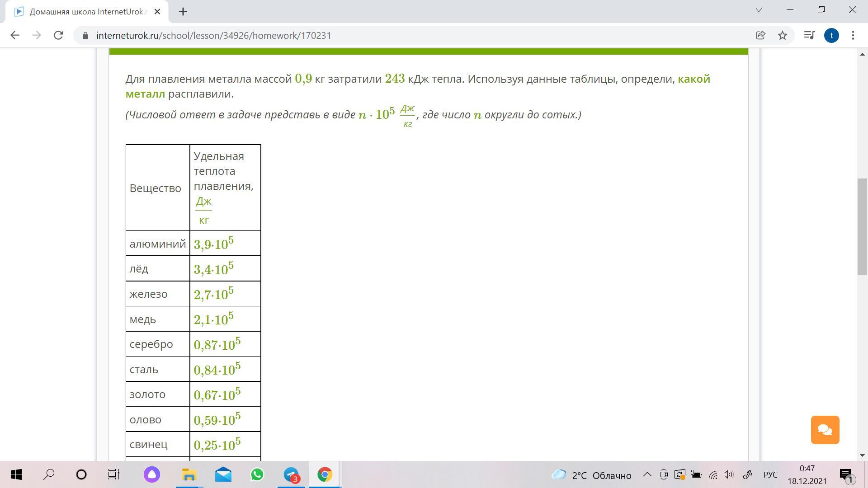Open a new browser tab
This screenshot has width=868, height=488.
[183, 12]
